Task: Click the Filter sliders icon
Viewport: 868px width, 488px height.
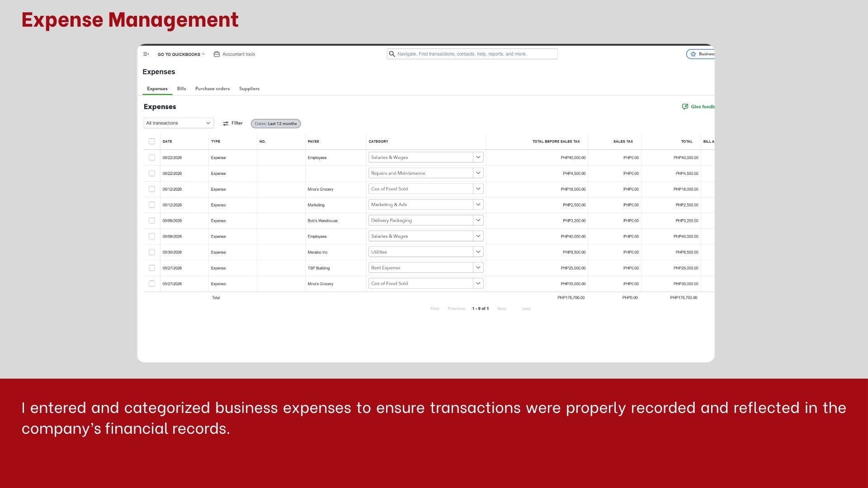Action: (226, 123)
